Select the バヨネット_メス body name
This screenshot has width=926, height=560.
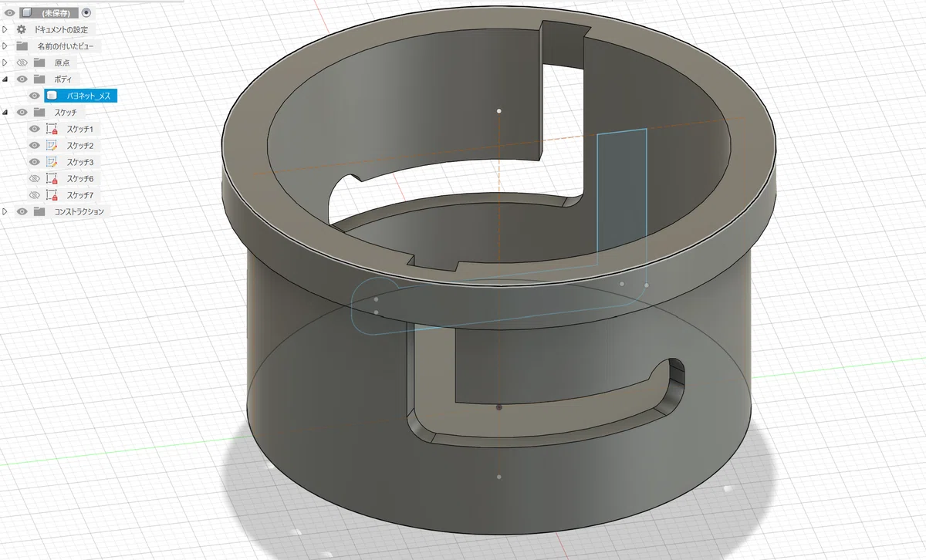[x=89, y=96]
